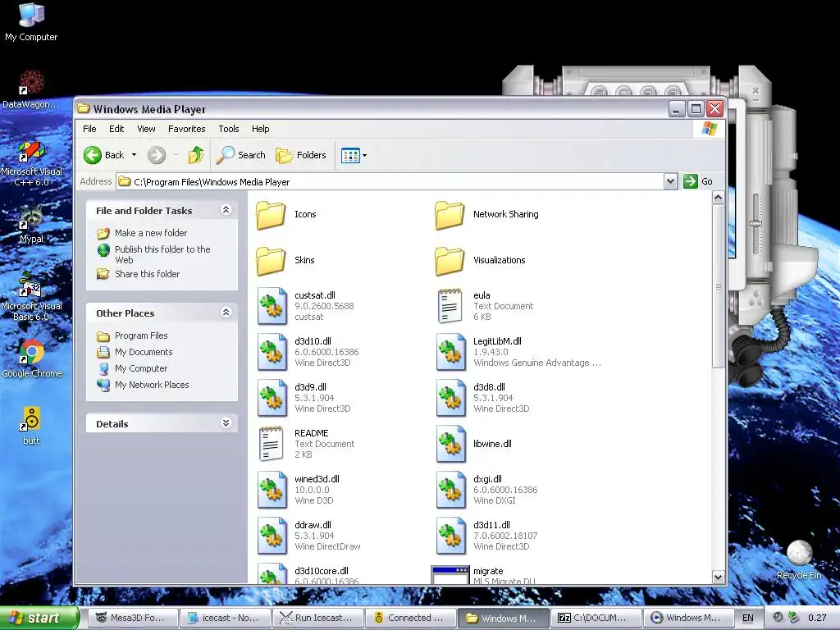Toggle the Folders pane button

(301, 155)
